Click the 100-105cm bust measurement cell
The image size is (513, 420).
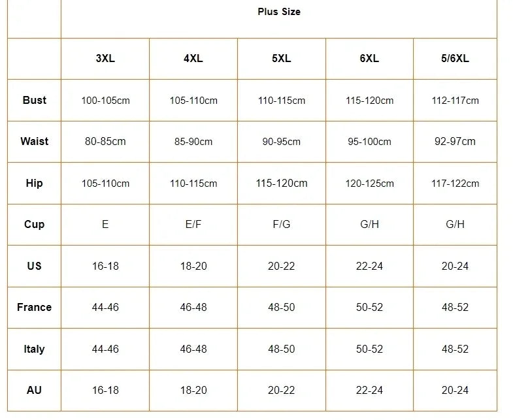coord(105,101)
